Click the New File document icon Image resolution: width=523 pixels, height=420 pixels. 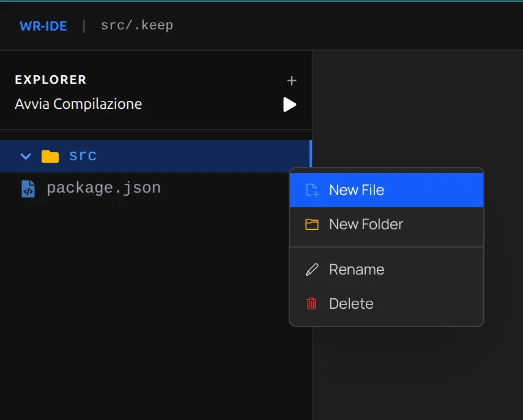click(x=312, y=190)
